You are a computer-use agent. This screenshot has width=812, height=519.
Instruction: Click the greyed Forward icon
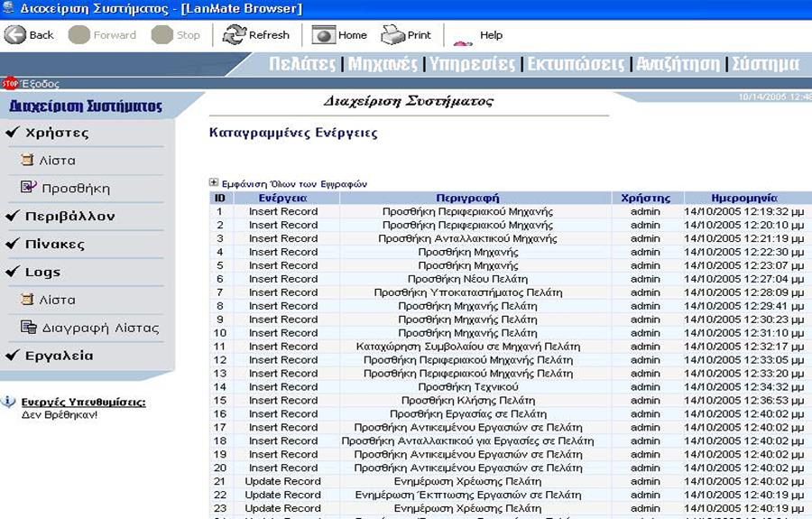pos(79,34)
